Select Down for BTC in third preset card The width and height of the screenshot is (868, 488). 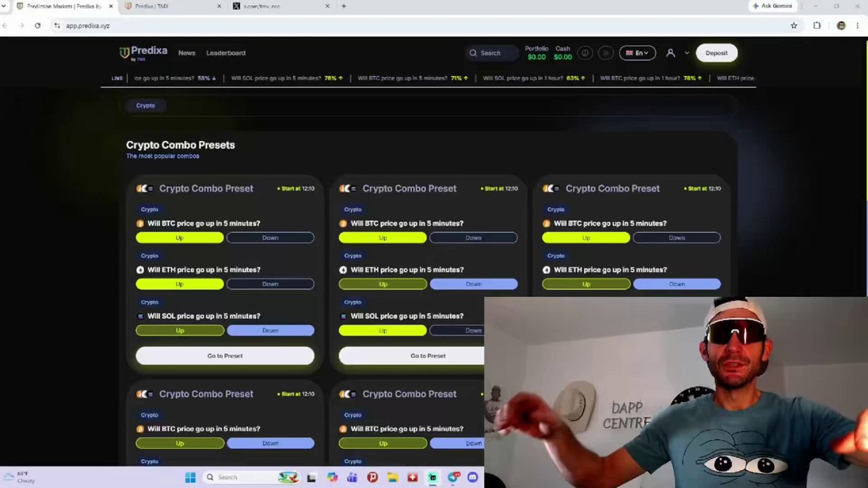pos(677,238)
